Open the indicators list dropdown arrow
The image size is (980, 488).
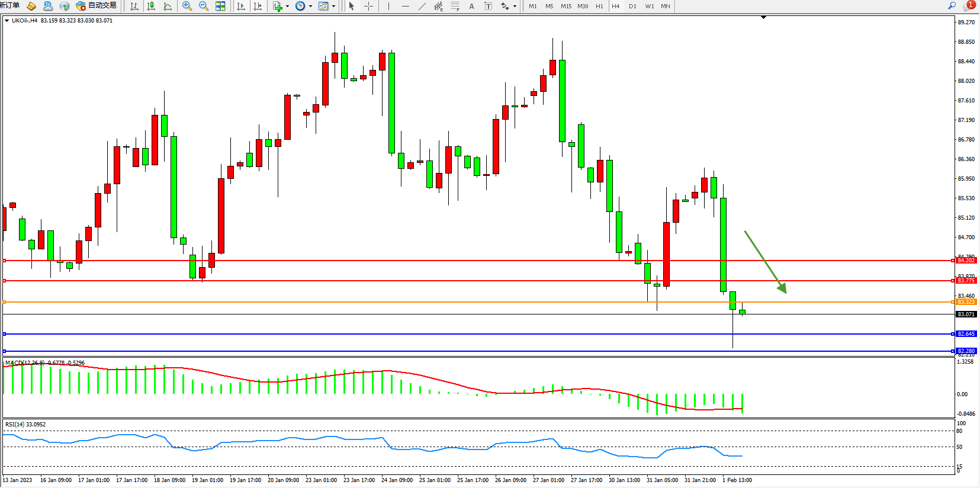tap(288, 7)
